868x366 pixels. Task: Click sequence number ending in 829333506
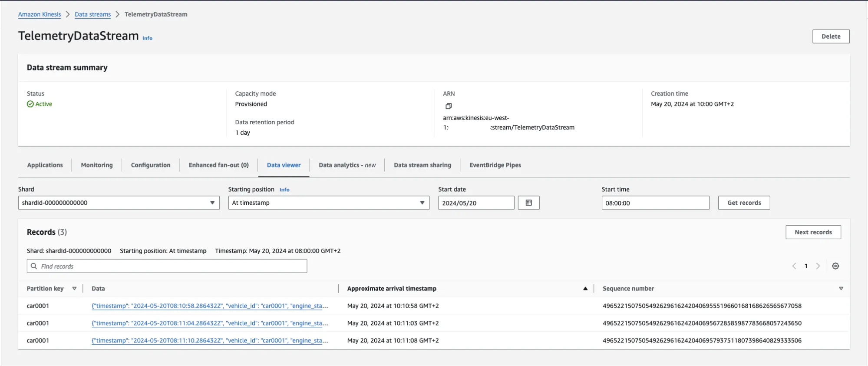[x=702, y=341]
